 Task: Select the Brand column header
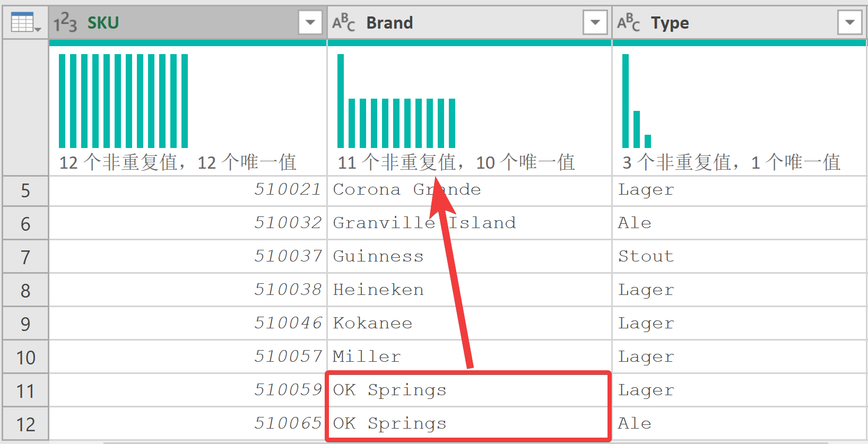(x=470, y=23)
